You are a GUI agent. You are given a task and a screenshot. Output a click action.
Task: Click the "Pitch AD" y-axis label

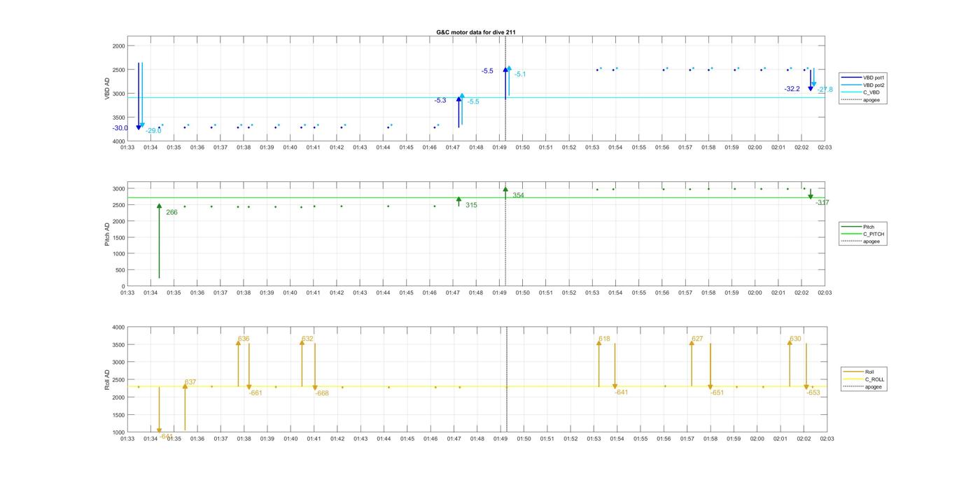point(108,234)
